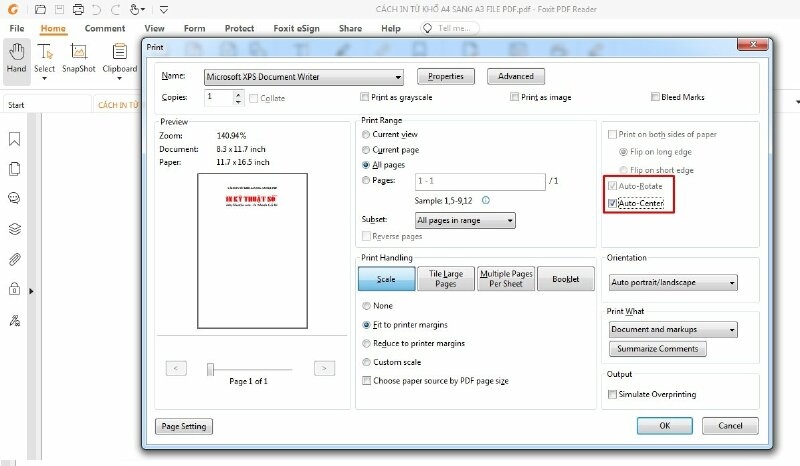Open the Signatures pen panel icon
This screenshot has height=466, width=800.
point(14,321)
